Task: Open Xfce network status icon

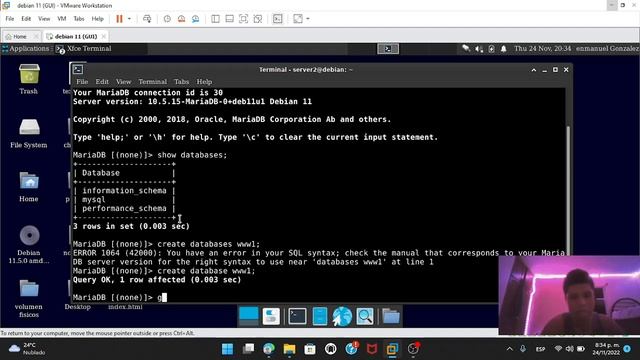Action: tap(466, 49)
